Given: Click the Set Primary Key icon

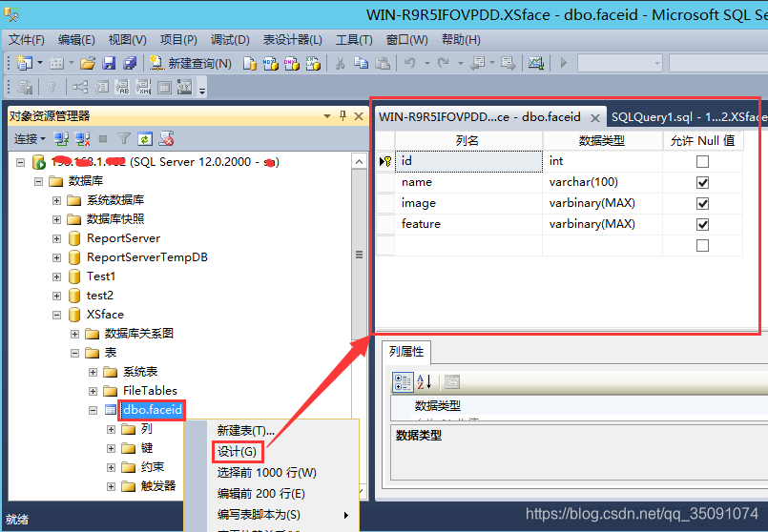Looking at the screenshot, I should 52,88.
